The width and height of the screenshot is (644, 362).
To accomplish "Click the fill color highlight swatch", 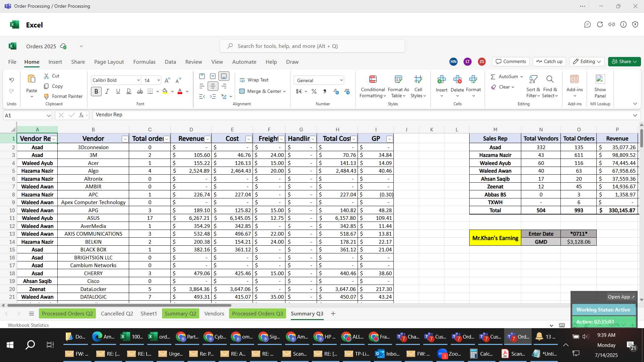I will pyautogui.click(x=165, y=91).
